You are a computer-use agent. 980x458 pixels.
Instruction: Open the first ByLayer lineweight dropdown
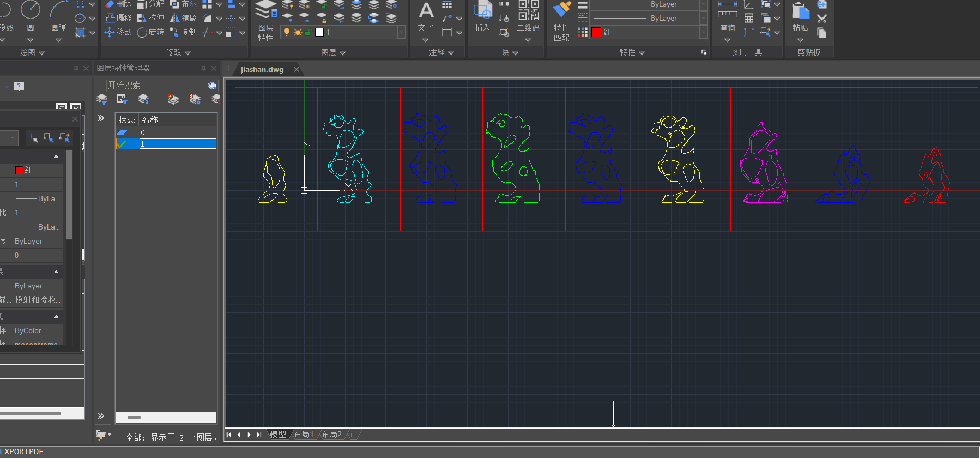click(703, 4)
